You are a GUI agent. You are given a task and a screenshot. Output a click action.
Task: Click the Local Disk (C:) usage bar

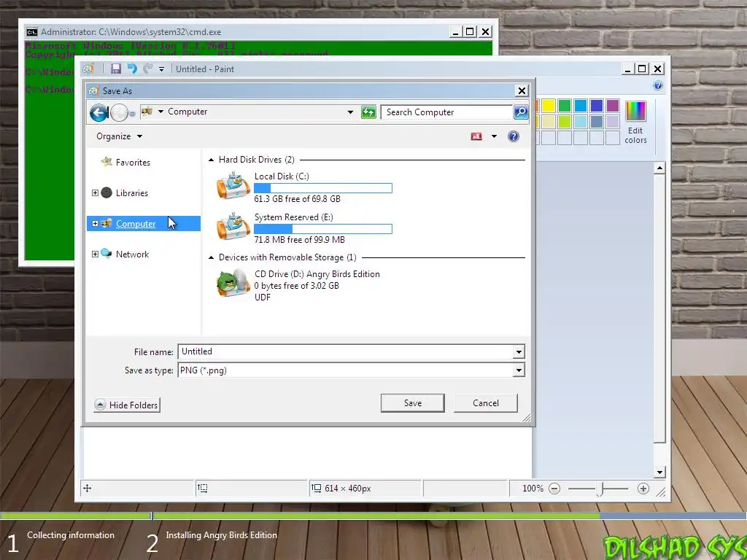tap(323, 188)
